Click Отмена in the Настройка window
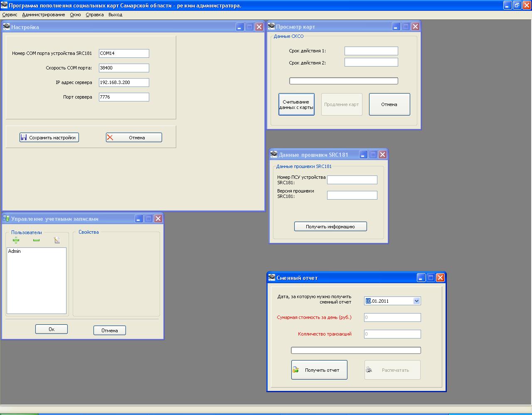Image resolution: width=532 pixels, height=415 pixels. pyautogui.click(x=134, y=138)
